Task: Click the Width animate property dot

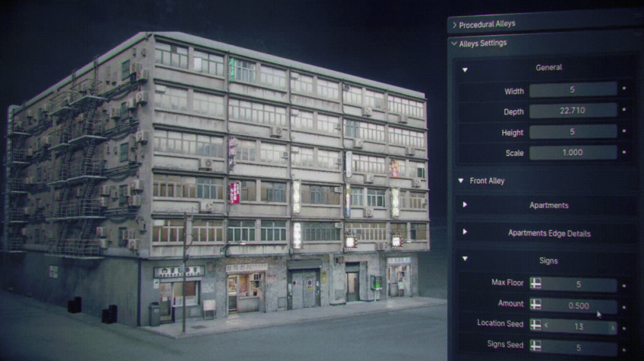Action: coord(624,88)
